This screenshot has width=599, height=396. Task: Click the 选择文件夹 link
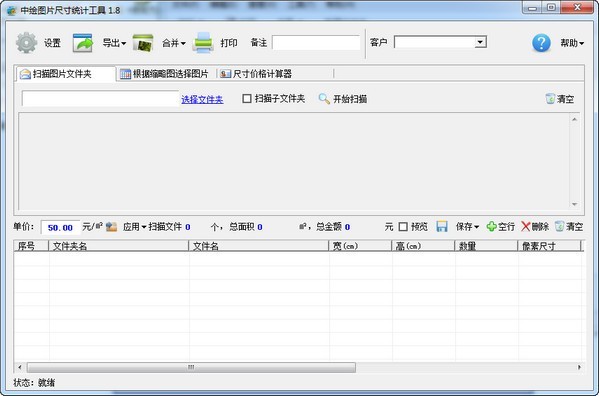click(202, 100)
